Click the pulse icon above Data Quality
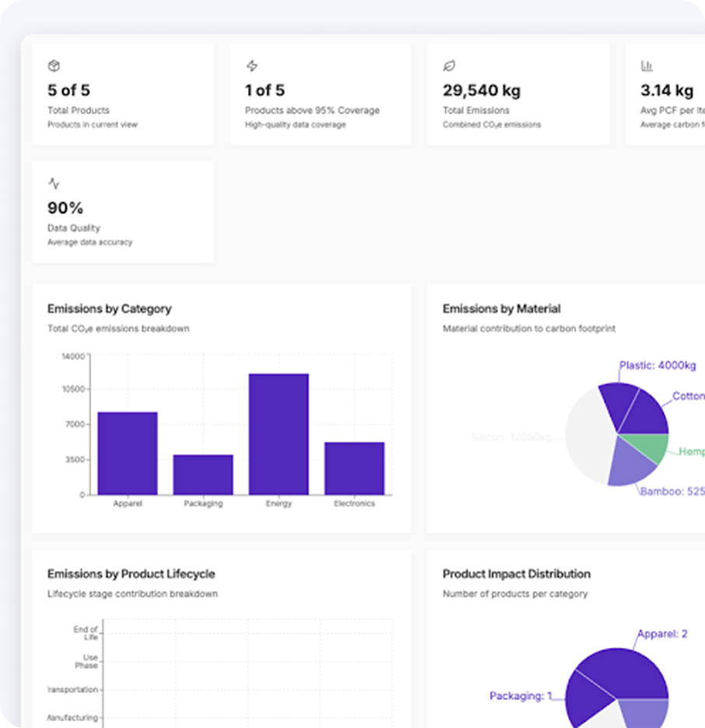Viewport: 705px width, 728px height. click(x=54, y=184)
